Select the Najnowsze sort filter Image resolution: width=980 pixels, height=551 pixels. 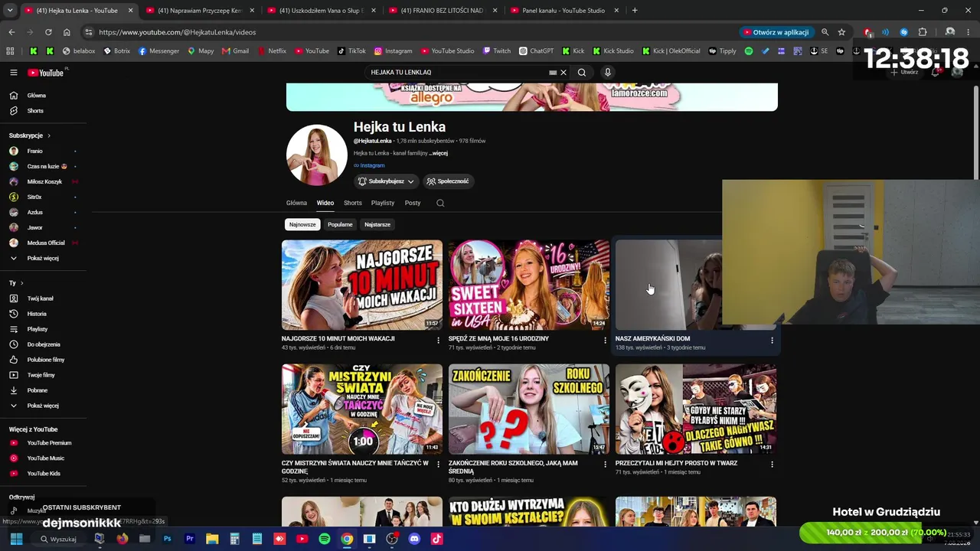tap(302, 224)
